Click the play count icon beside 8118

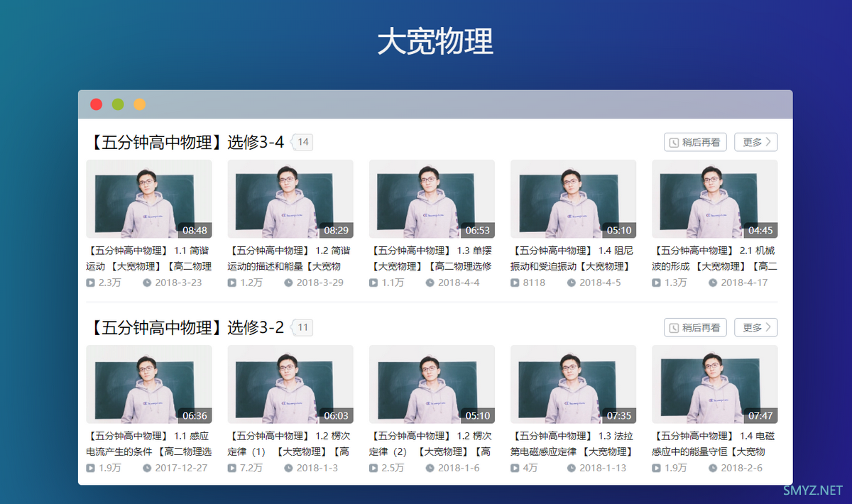[515, 283]
